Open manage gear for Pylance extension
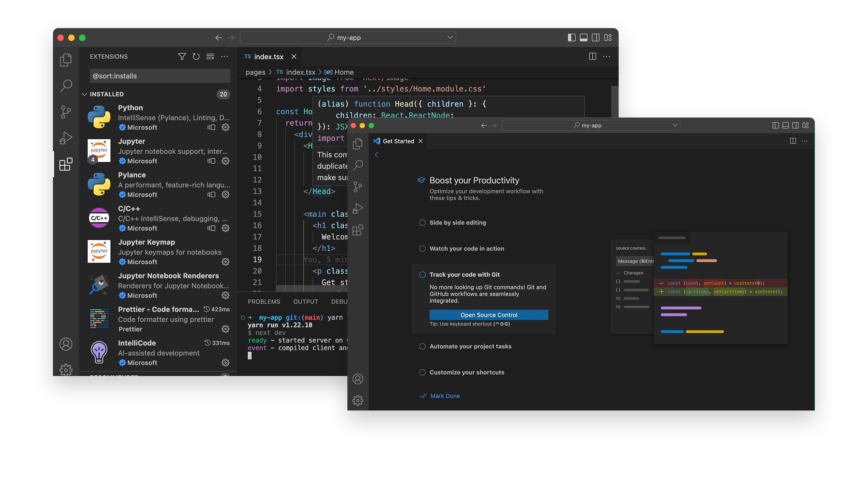Viewport: 868px width, 488px height. (225, 194)
